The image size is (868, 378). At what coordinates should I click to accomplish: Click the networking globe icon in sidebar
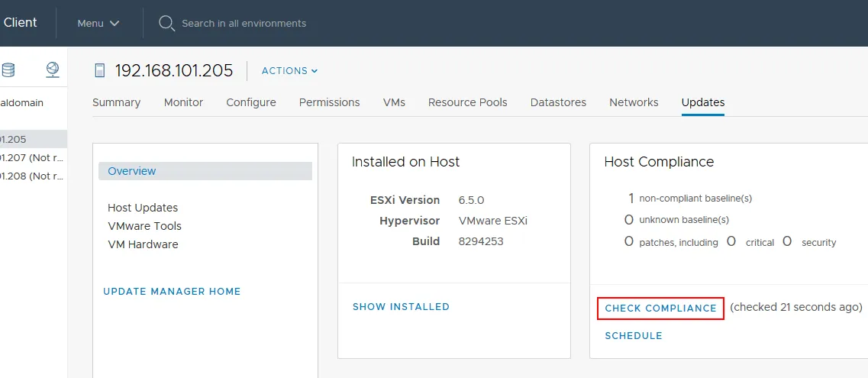coord(52,70)
